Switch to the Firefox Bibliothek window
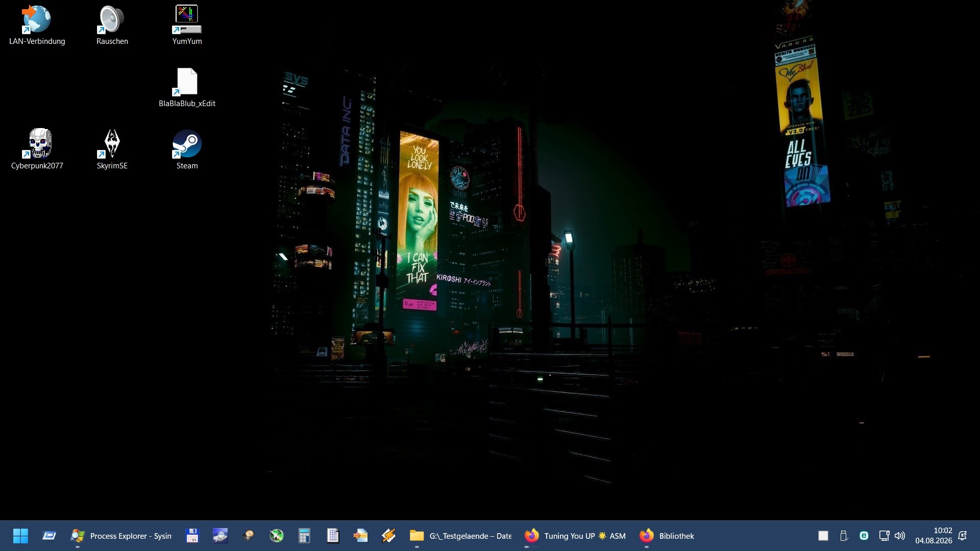This screenshot has width=980, height=551. coord(668,536)
